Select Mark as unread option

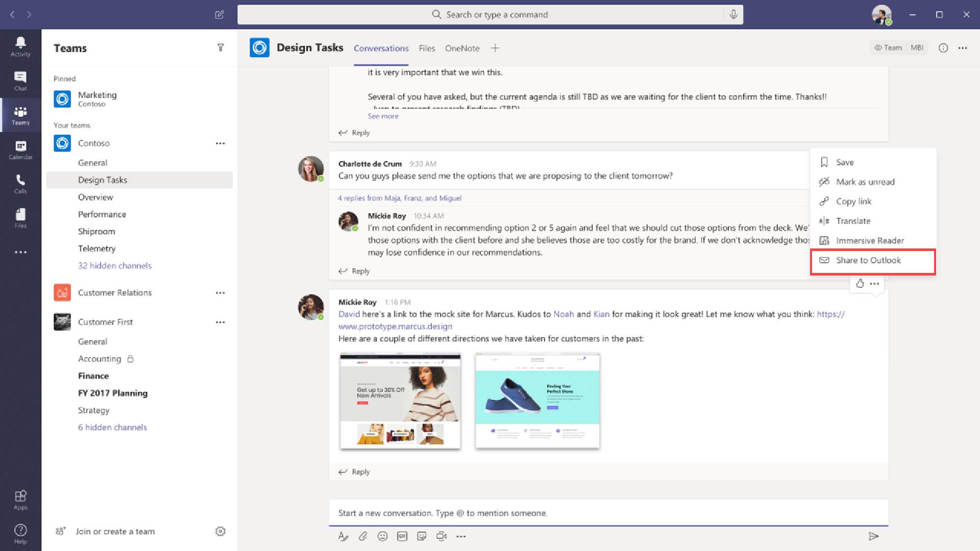point(864,182)
